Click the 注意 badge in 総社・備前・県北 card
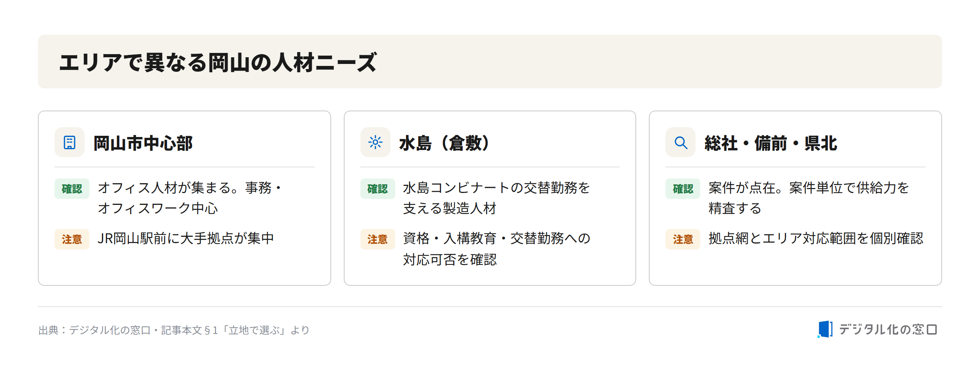980x375 pixels. tap(683, 239)
